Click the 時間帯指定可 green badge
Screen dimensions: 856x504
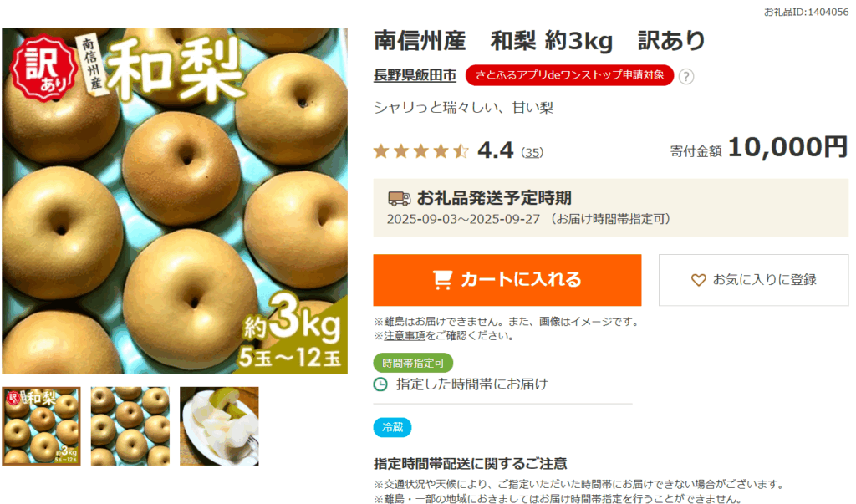coord(413,363)
